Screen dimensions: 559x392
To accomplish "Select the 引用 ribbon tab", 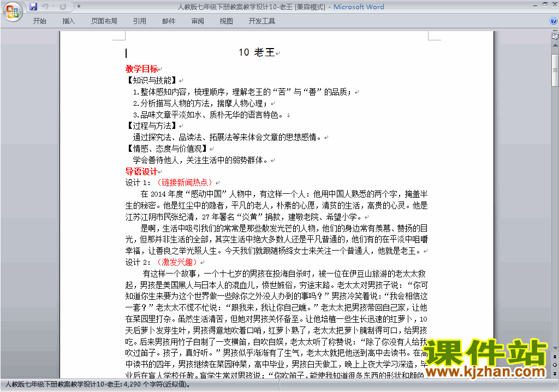I will click(x=140, y=21).
